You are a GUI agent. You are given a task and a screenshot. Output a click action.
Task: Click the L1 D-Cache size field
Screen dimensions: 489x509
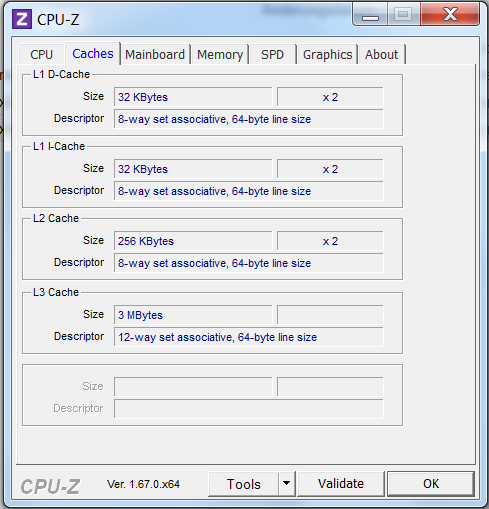pos(193,97)
